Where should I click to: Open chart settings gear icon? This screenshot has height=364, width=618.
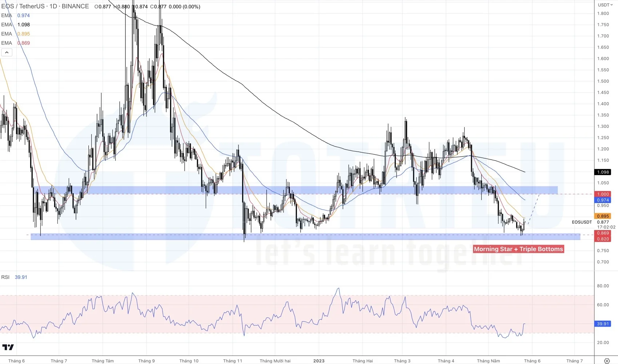pos(607,361)
